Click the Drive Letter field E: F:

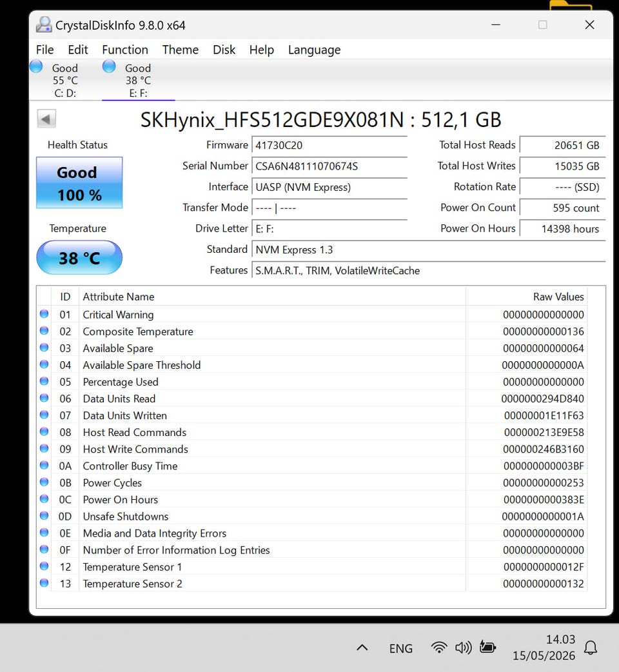point(329,229)
